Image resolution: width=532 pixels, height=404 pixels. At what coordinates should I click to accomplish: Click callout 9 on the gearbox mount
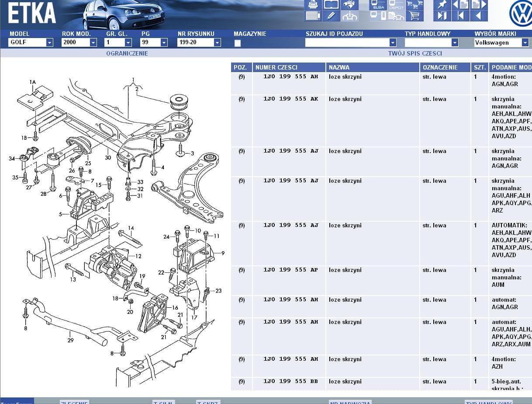click(x=223, y=253)
